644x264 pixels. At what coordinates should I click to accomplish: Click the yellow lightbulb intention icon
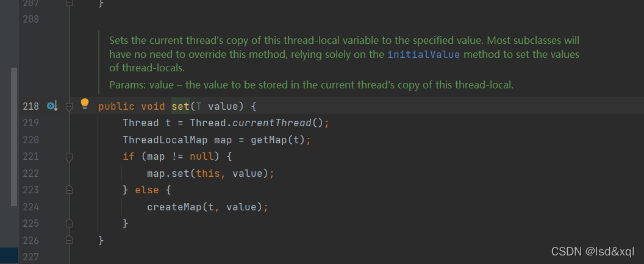click(x=85, y=104)
